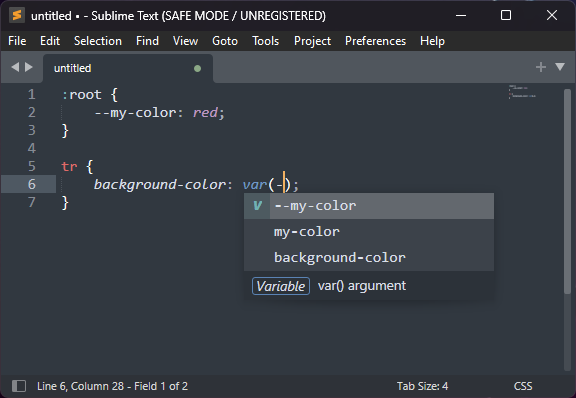Viewport: 576px width, 398px height.
Task: Open the Tools menu
Action: point(266,41)
